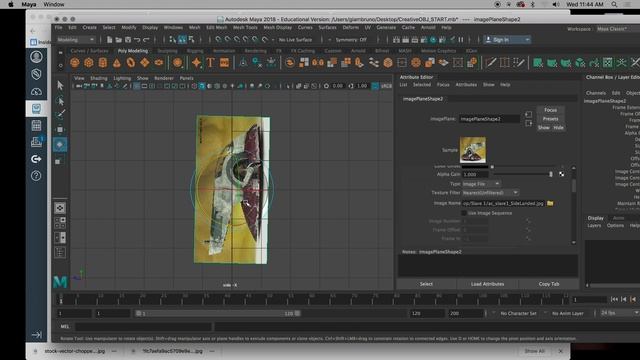The image size is (640, 360).
Task: Click the Sample image thumbnail
Action: coord(473,150)
